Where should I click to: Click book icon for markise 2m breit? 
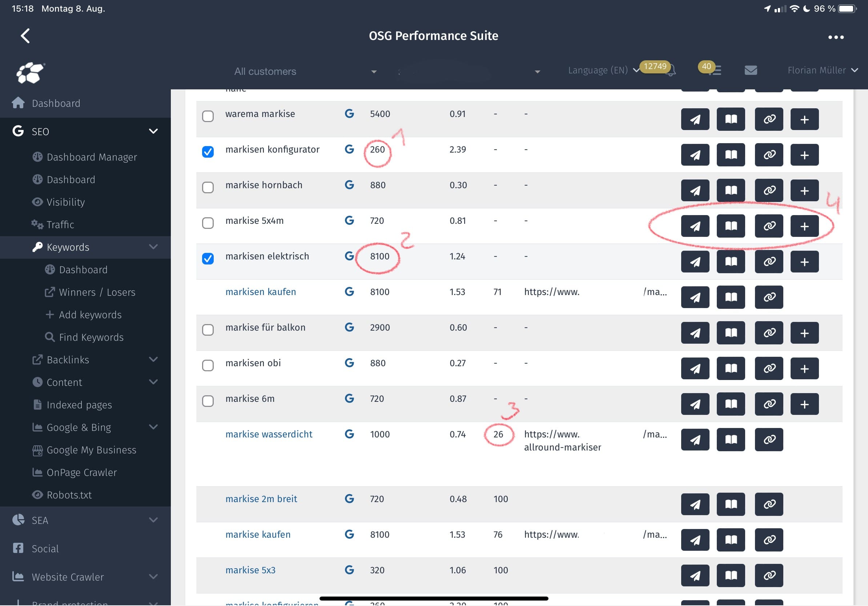(730, 504)
